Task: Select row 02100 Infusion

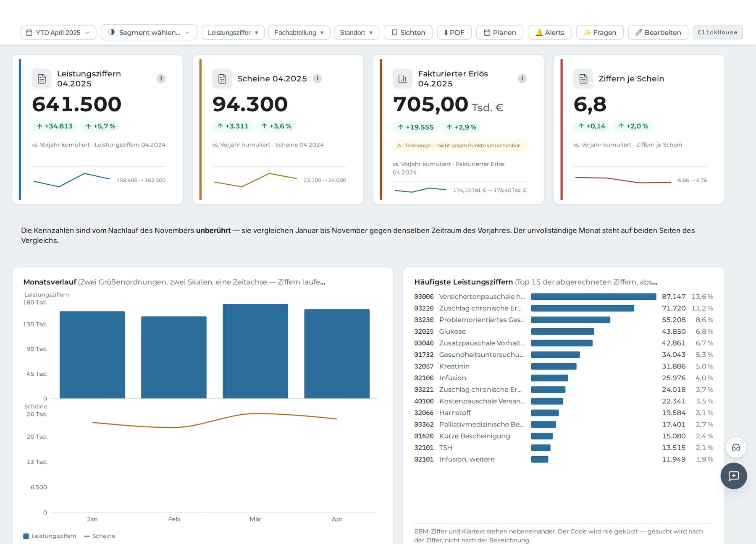Action: [564, 378]
